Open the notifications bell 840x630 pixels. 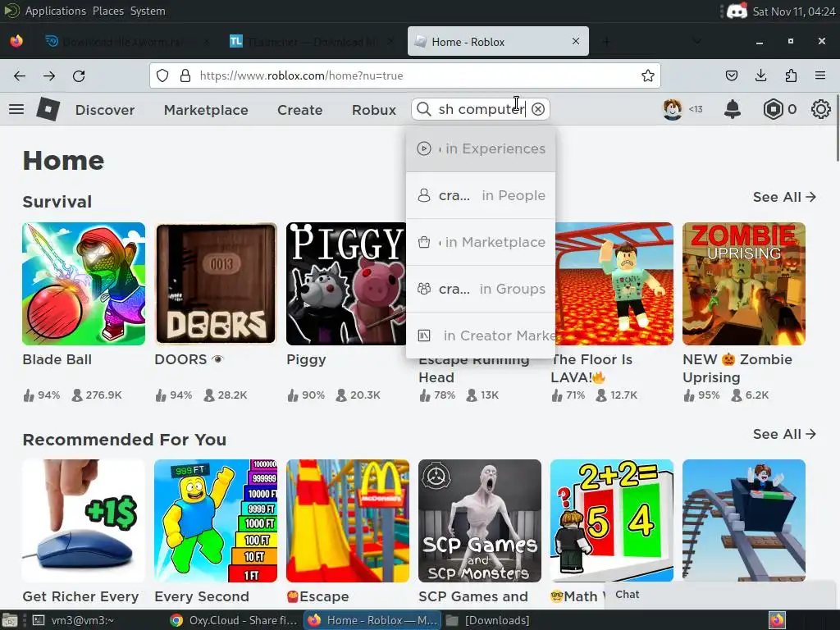click(x=733, y=109)
